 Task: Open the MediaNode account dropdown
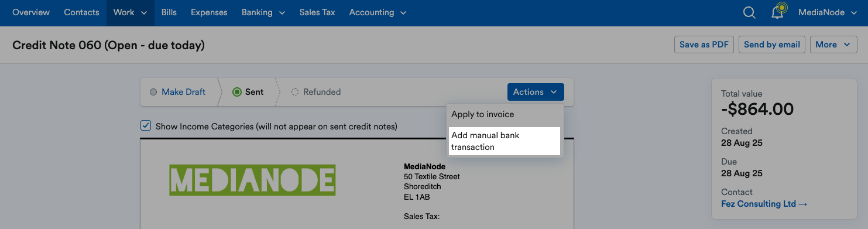[x=828, y=12]
